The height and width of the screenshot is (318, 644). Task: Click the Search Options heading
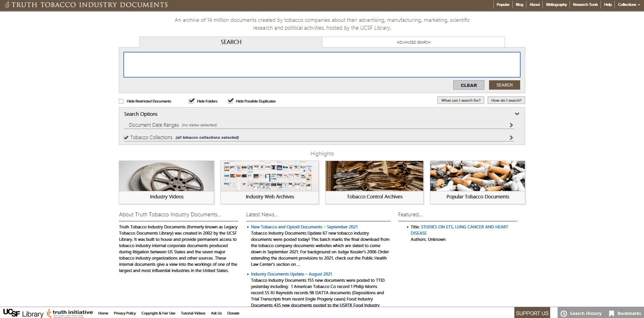(x=141, y=114)
